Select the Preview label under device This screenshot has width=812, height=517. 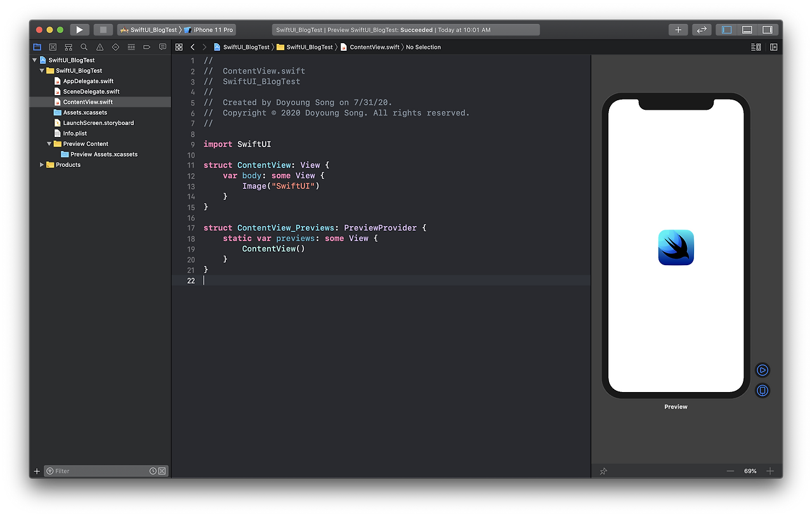676,407
